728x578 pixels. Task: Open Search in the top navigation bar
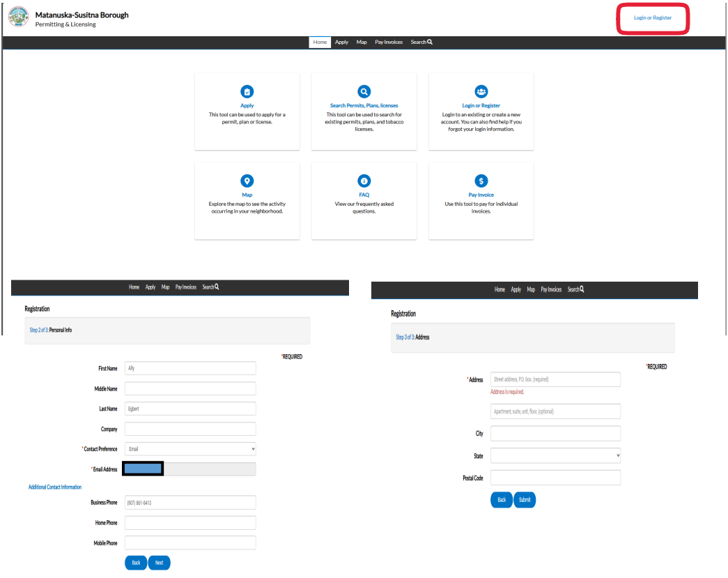pyautogui.click(x=421, y=42)
